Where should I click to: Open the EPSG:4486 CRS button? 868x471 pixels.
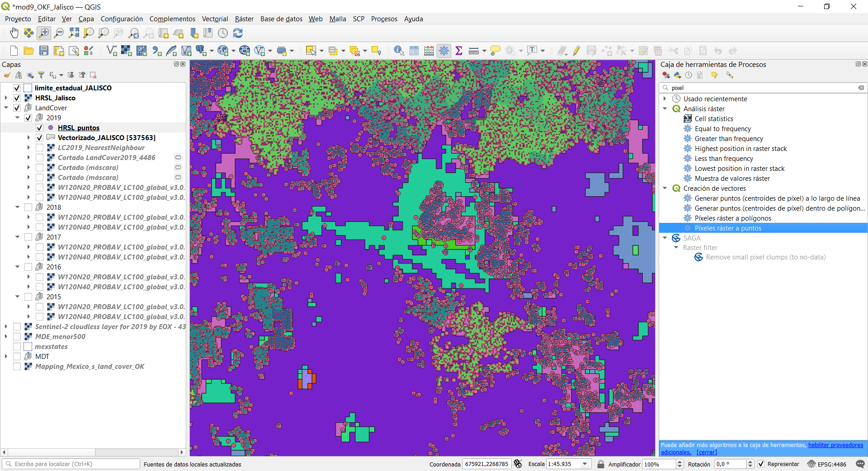(827, 464)
